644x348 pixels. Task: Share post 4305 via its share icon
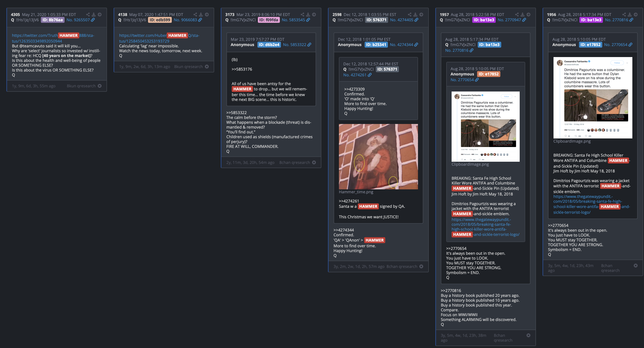(x=88, y=14)
